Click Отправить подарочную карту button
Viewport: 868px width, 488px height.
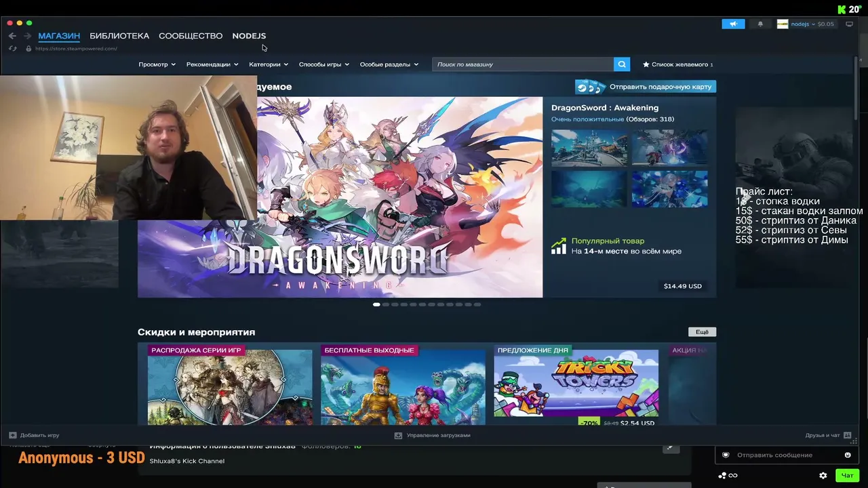coord(646,87)
